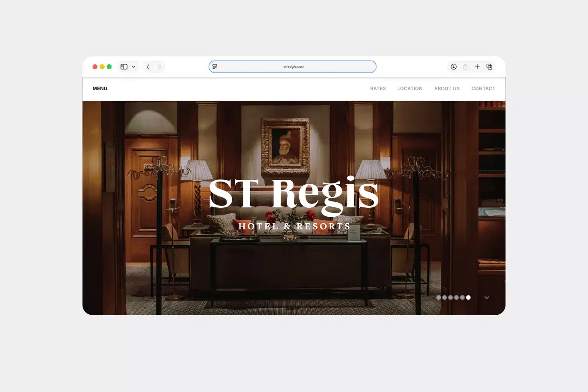
Task: Open a new browser tab
Action: pos(477,67)
